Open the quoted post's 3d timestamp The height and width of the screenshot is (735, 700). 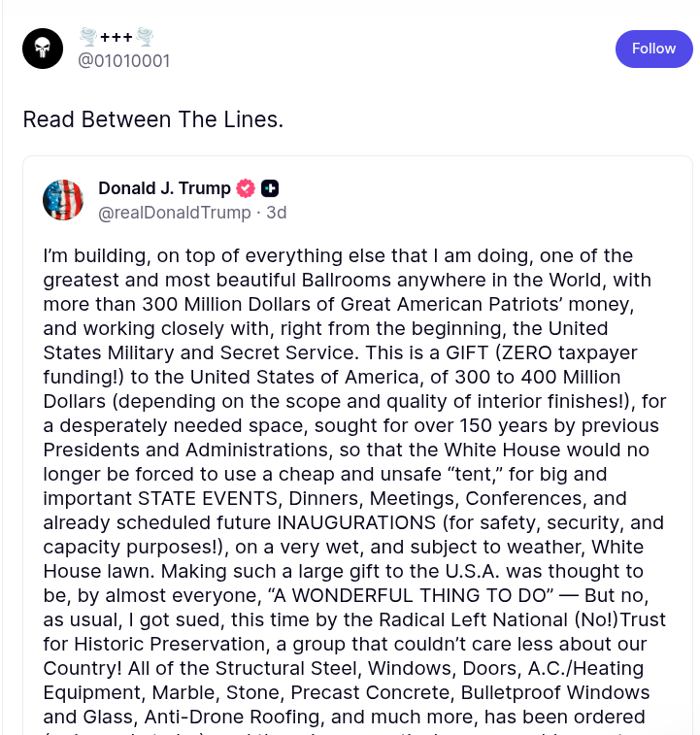[276, 213]
